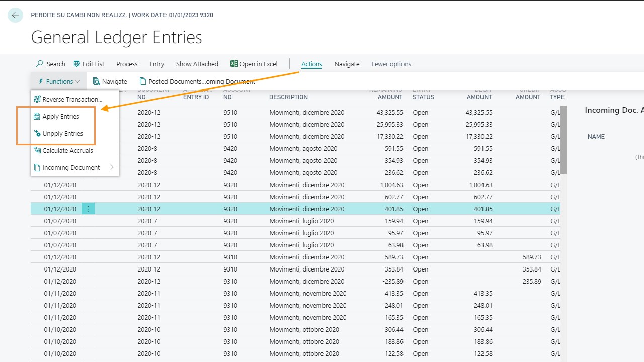Click the Functions lightning icon
The width and height of the screenshot is (644, 362).
click(41, 81)
